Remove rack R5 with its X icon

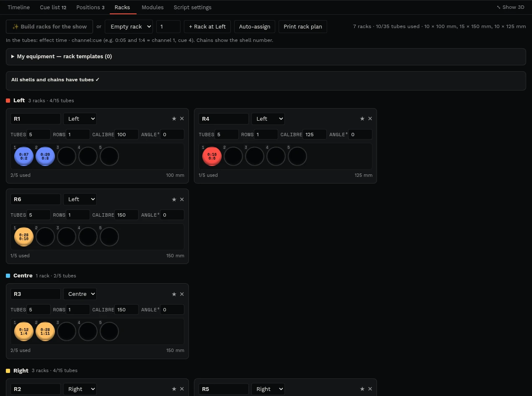(x=370, y=389)
